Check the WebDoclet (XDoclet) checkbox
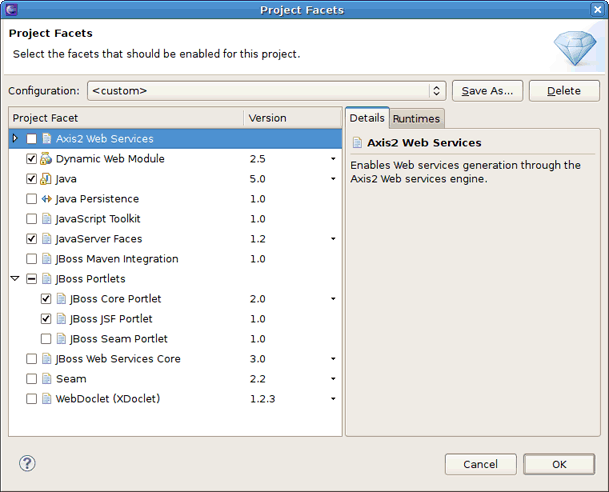Image resolution: width=609 pixels, height=492 pixels. click(31, 399)
